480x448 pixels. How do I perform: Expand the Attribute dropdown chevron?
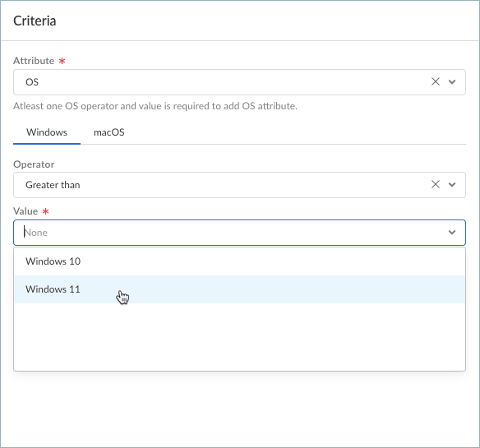point(452,81)
